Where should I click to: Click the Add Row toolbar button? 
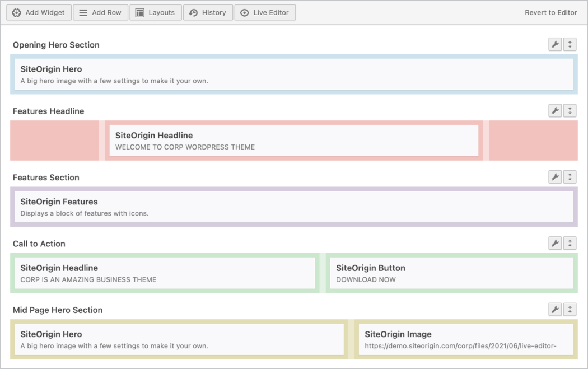click(x=100, y=12)
